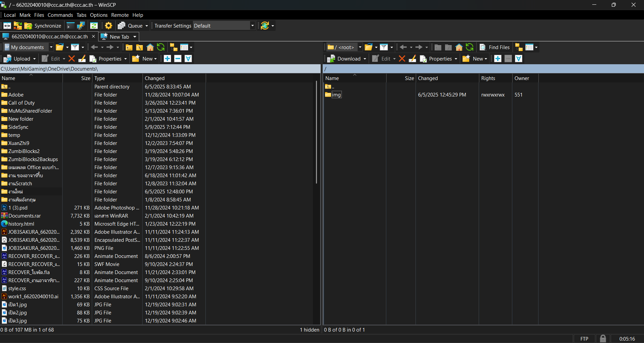Open the Transfer Settings Default combo box
This screenshot has width=644, height=343.
coord(224,26)
